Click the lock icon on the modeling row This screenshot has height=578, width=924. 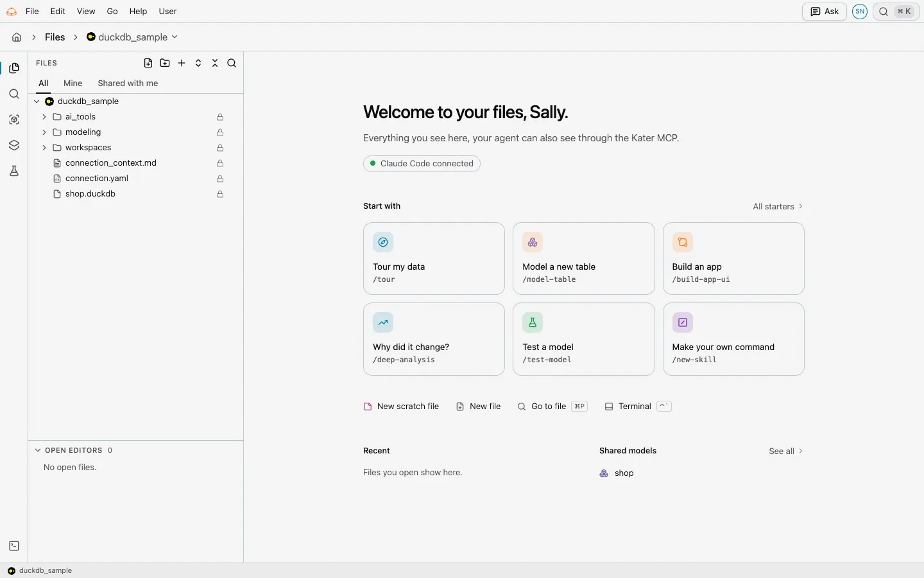220,132
